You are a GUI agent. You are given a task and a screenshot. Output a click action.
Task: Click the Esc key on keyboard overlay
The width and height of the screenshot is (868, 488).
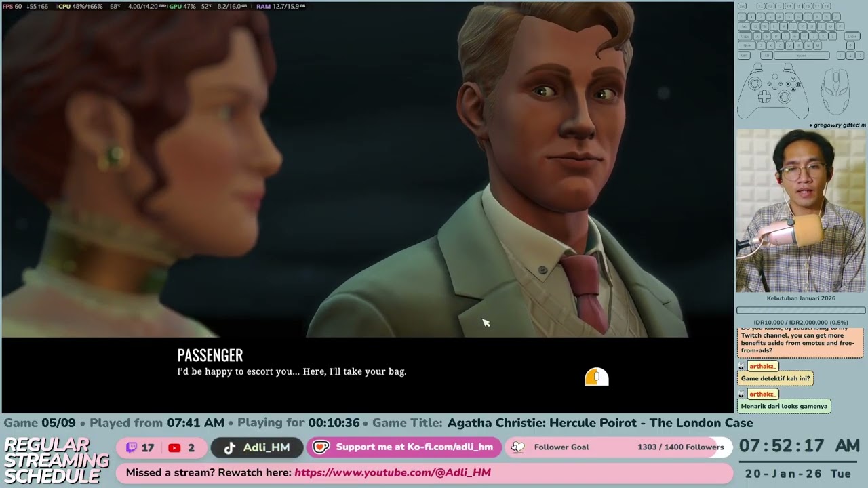click(x=742, y=6)
